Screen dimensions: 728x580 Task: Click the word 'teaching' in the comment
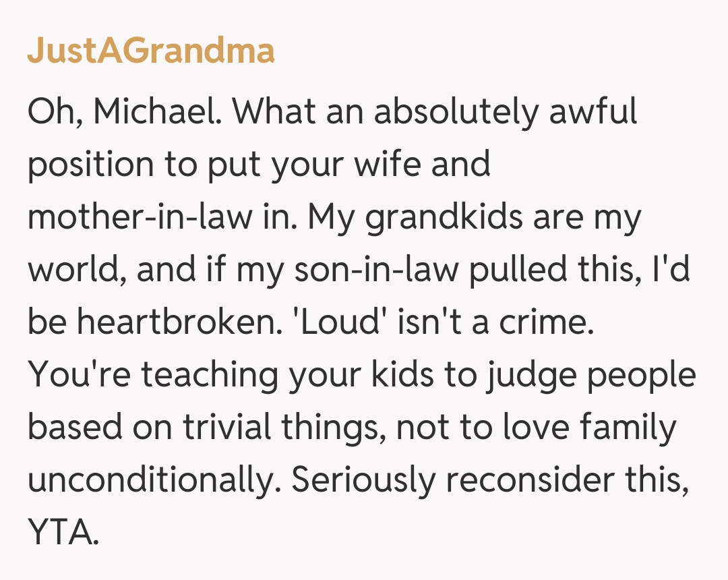[208, 375]
